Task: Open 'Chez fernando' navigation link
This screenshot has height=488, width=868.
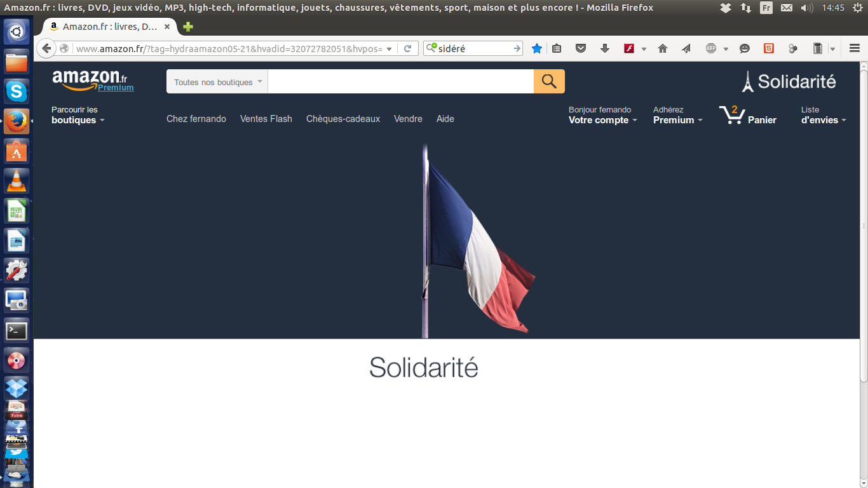Action: click(196, 119)
